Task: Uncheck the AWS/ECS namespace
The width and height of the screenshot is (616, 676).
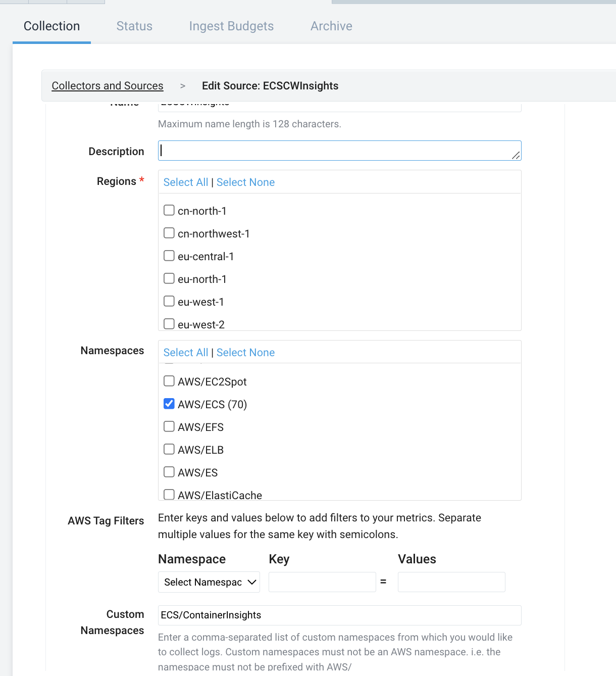Action: coord(169,403)
